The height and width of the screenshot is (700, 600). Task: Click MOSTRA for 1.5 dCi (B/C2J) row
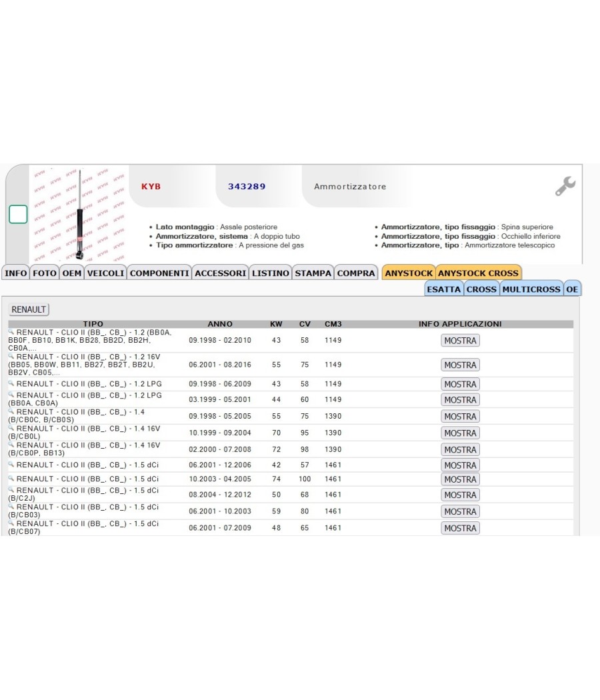tap(460, 495)
